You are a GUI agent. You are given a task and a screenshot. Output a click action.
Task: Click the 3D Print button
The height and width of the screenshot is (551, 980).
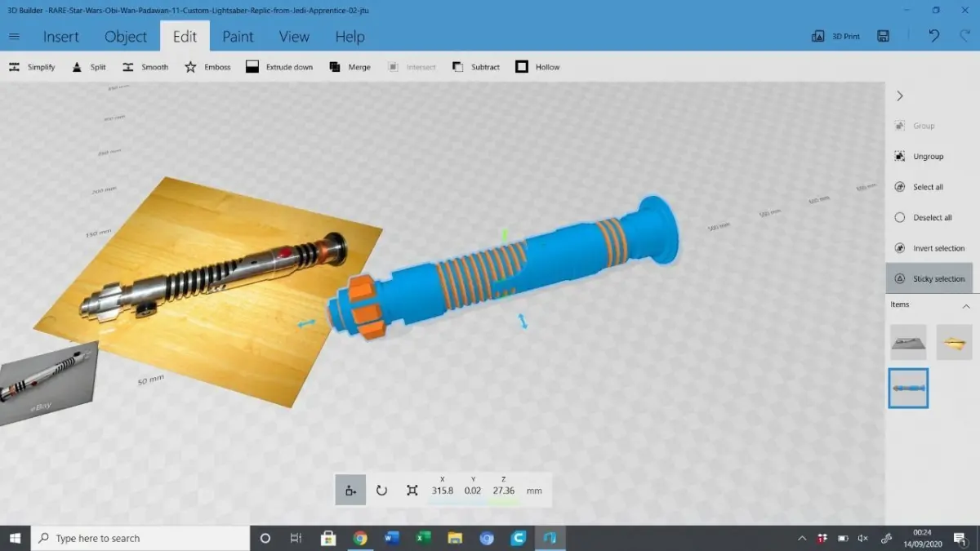coord(835,37)
